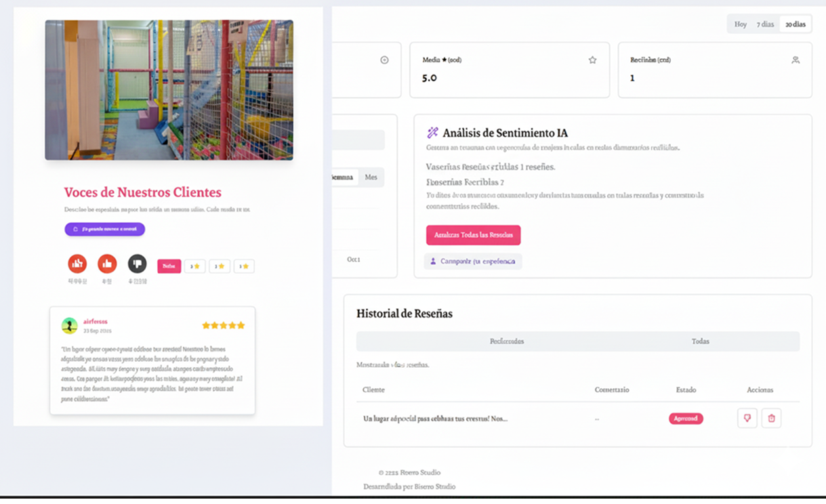The width and height of the screenshot is (826, 504).
Task: Click the gray bar above the Semana/Mes toggle
Action: coord(358,140)
